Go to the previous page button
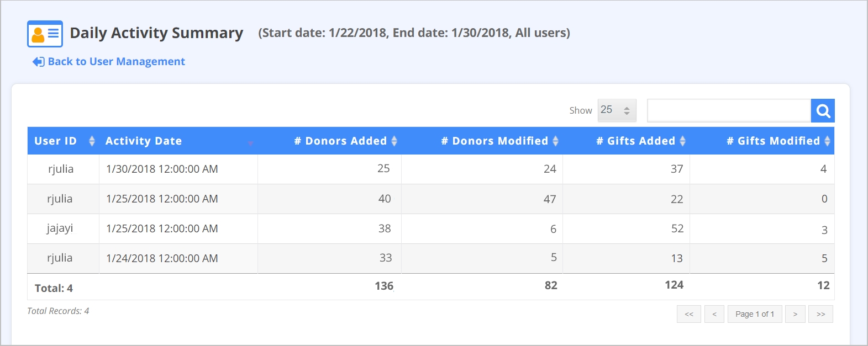This screenshot has height=346, width=868. point(714,314)
